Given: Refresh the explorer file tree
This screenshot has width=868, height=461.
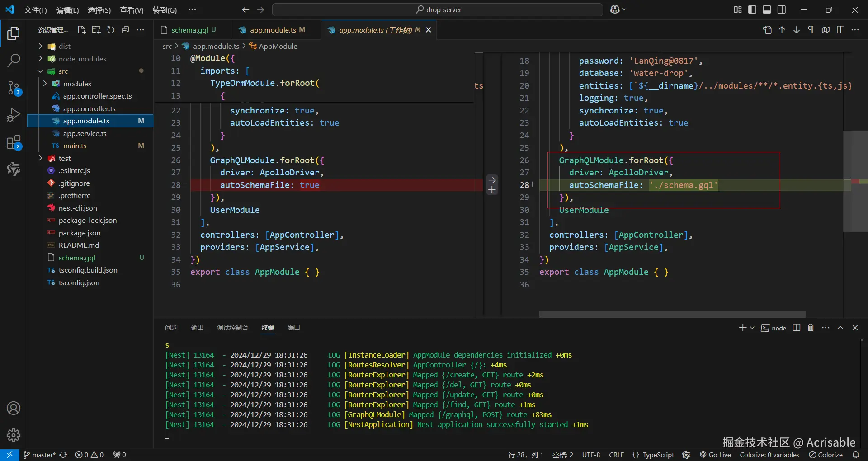Looking at the screenshot, I should tap(111, 30).
